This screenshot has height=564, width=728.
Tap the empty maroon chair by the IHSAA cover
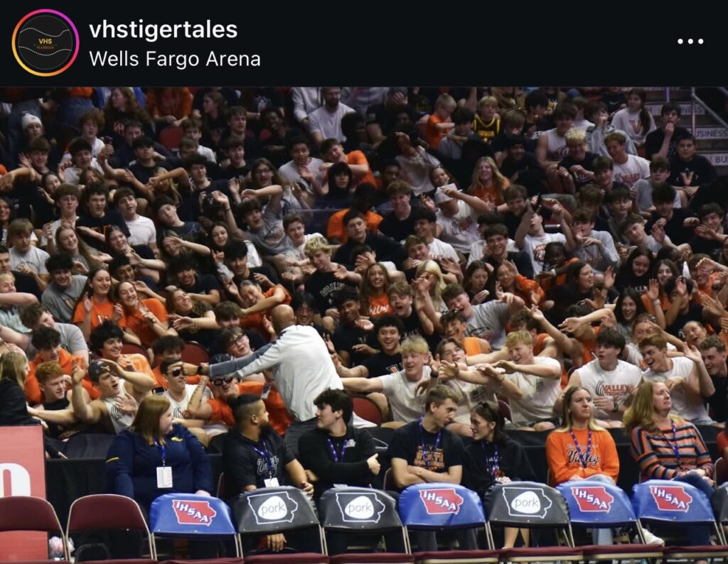tap(108, 528)
